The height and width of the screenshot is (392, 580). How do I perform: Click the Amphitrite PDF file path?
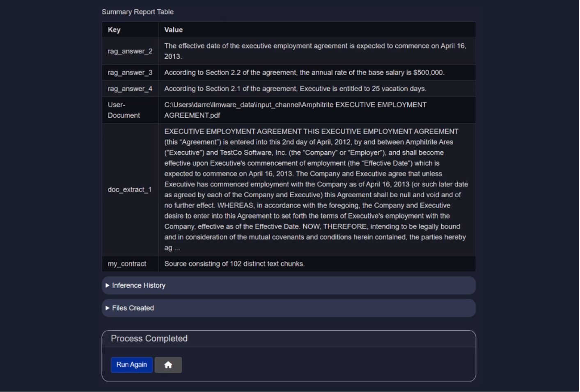click(295, 110)
